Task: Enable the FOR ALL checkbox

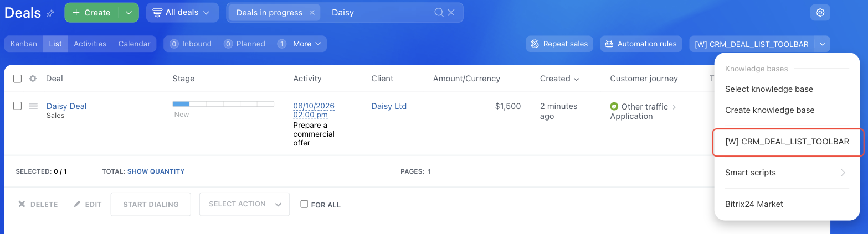Action: (304, 204)
